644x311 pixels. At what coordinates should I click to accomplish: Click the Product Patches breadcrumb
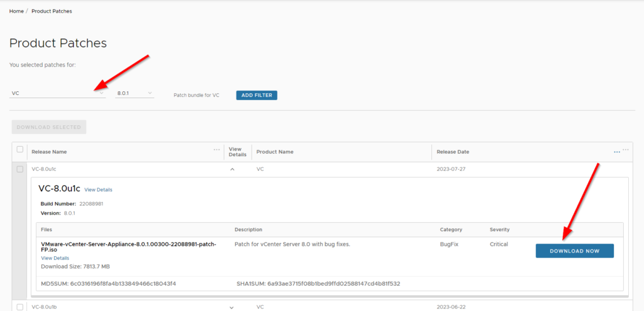tap(52, 11)
